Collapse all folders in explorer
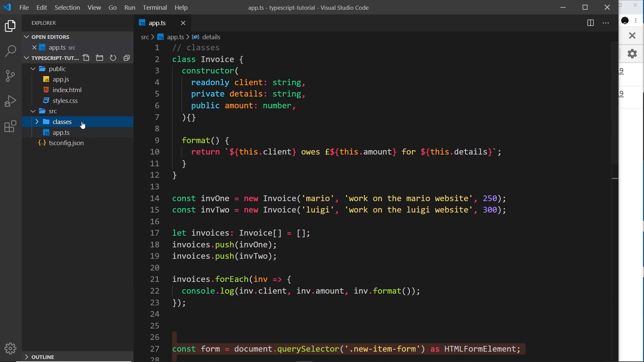Screen dimensions: 644x362 coord(126,58)
